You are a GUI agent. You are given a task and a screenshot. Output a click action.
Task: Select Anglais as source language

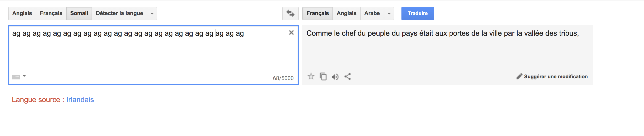pyautogui.click(x=22, y=14)
